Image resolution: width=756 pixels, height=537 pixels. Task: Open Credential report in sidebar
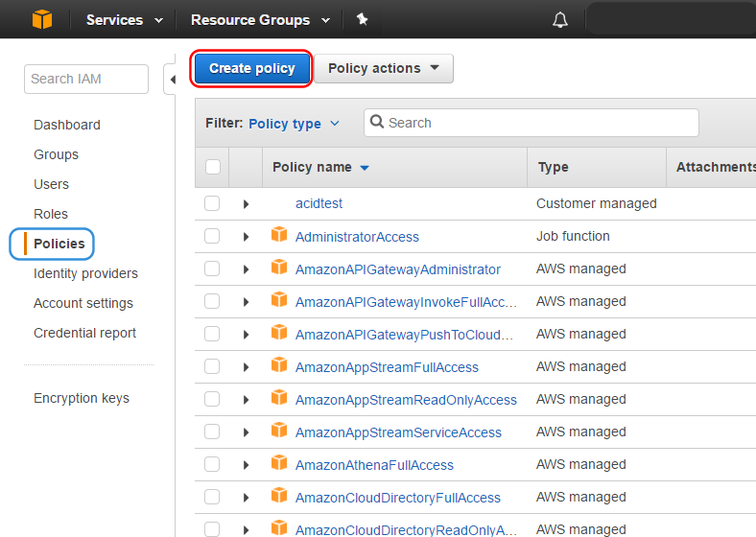coord(84,333)
